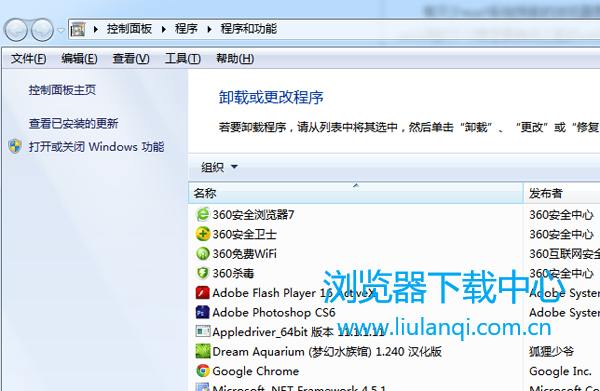Click Adobe Systems publisher of Photoshop CS6
This screenshot has width=600, height=391.
coord(564,313)
